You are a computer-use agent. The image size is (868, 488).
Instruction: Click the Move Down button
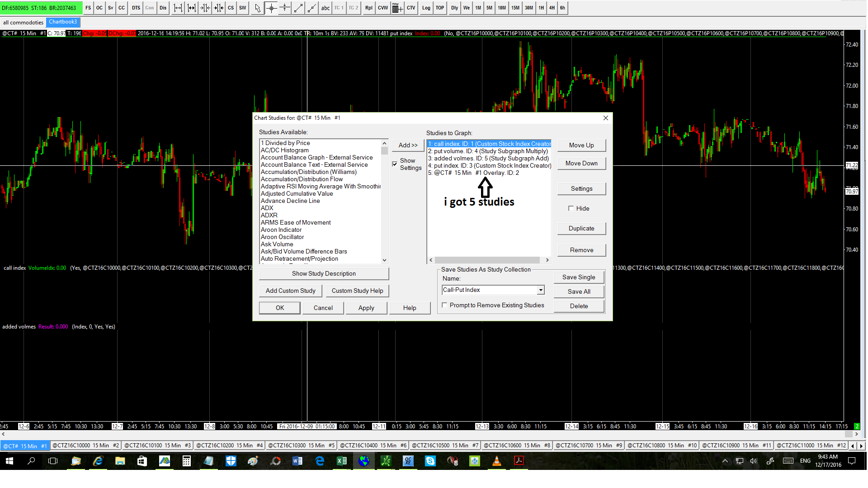(x=581, y=163)
